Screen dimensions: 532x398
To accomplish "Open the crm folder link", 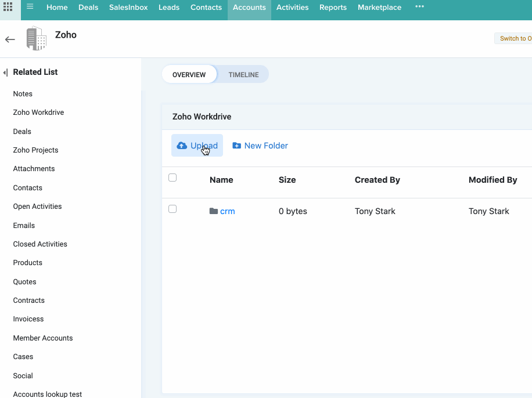I will coord(227,211).
